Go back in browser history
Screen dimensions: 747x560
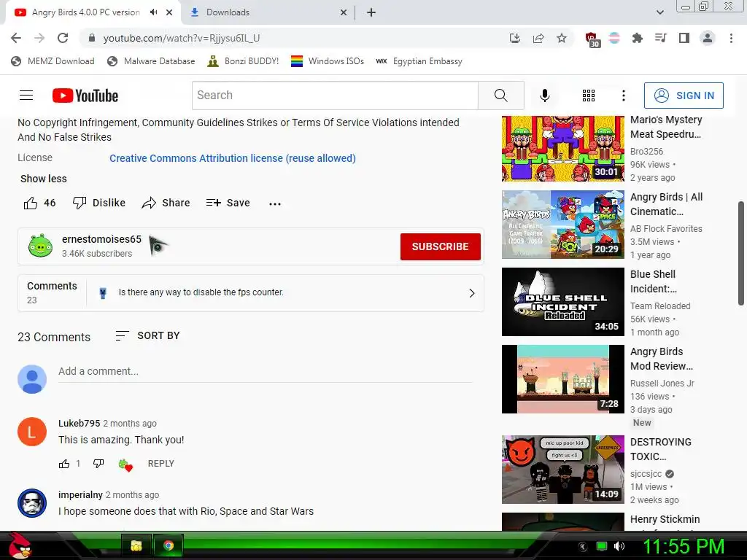16,38
